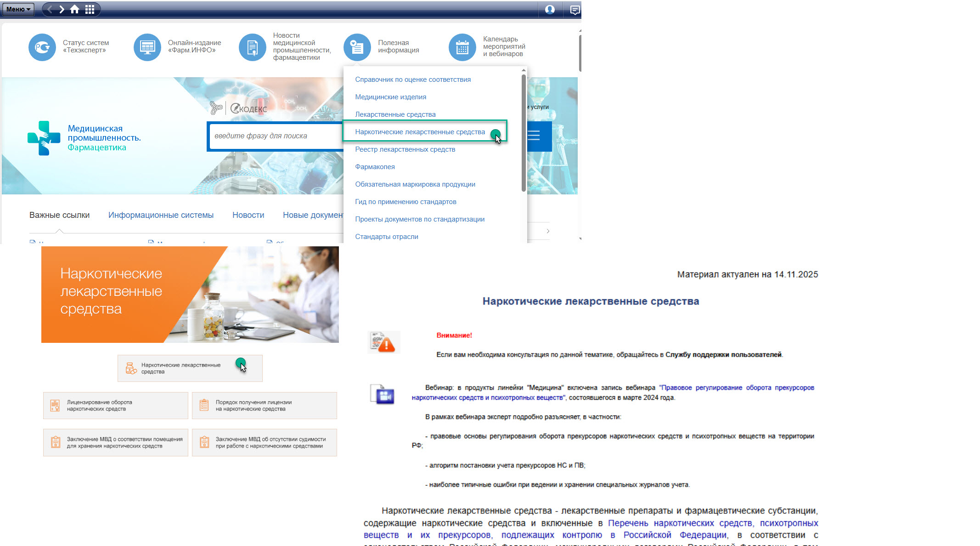Go forward with the right arrow
980x546 pixels.
(x=62, y=9)
